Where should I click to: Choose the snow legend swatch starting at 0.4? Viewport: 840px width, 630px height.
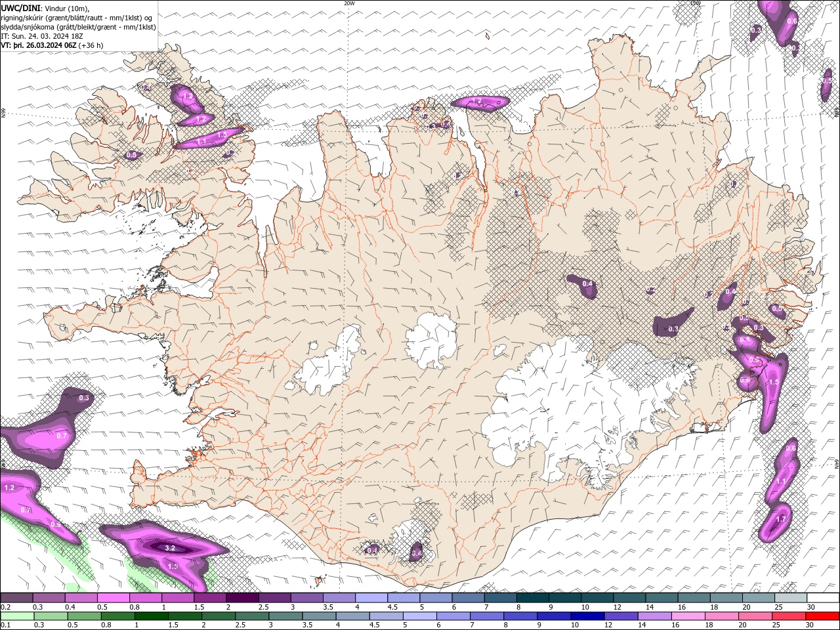tap(81, 598)
